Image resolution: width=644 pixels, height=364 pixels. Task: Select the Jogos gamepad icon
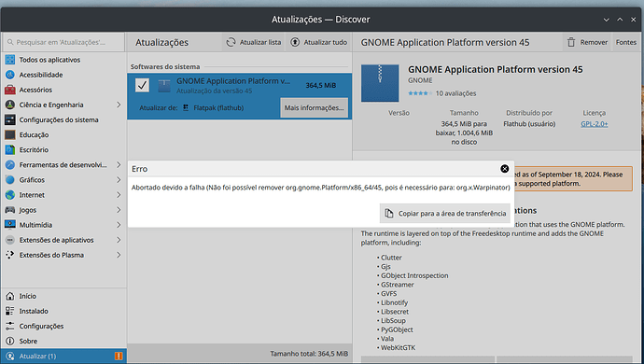coord(10,210)
